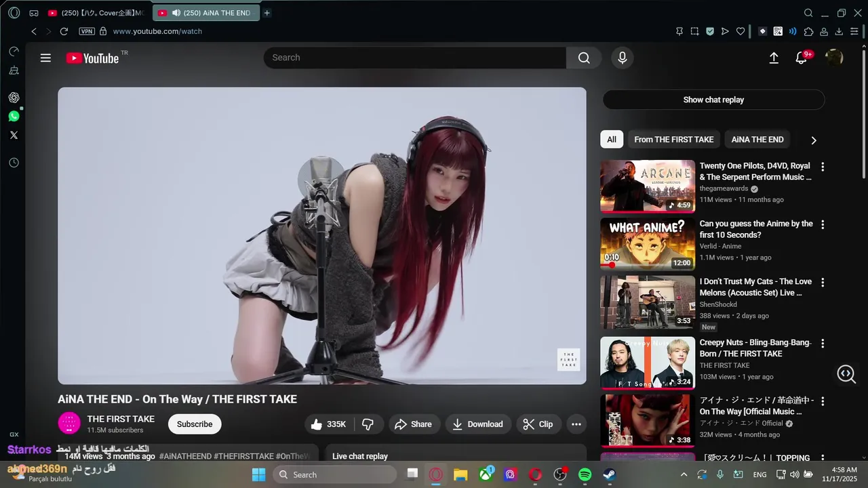The width and height of the screenshot is (868, 488).
Task: Mute the AiNA THE END tab audio
Action: (176, 13)
